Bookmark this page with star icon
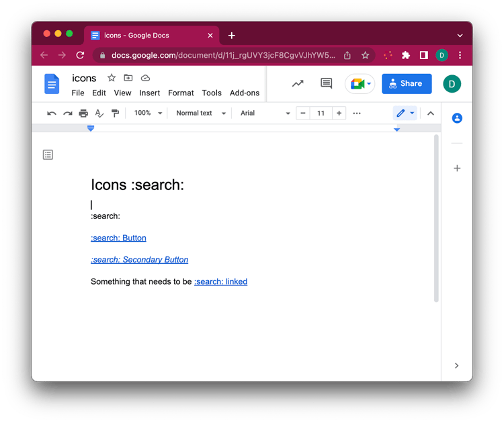504x423 pixels. pyautogui.click(x=366, y=55)
